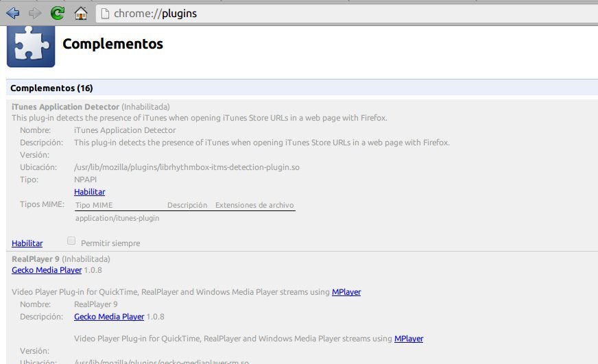Select the iTunes Application Detector title
Image resolution: width=598 pixels, height=364 pixels.
point(65,107)
